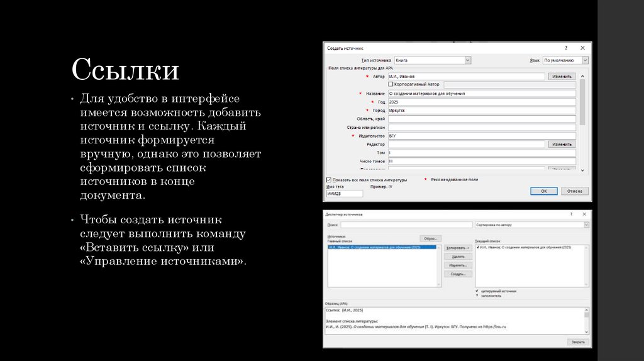Click the 'заполнитель' legend text

pos(491,296)
